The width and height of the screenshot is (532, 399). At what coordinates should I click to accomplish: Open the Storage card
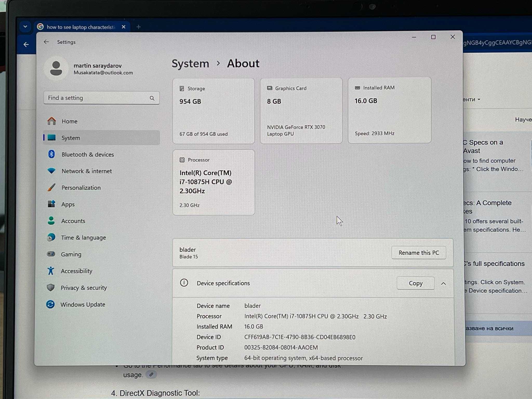pyautogui.click(x=214, y=111)
